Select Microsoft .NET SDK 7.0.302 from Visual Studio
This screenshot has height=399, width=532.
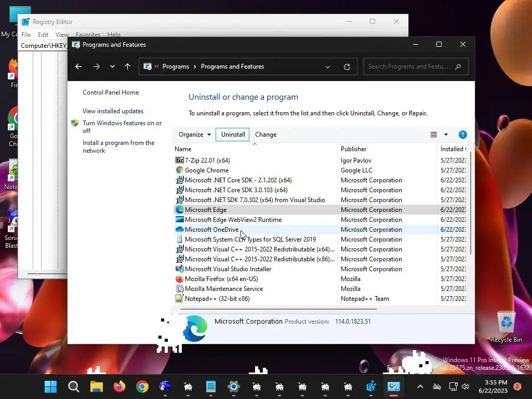255,200
